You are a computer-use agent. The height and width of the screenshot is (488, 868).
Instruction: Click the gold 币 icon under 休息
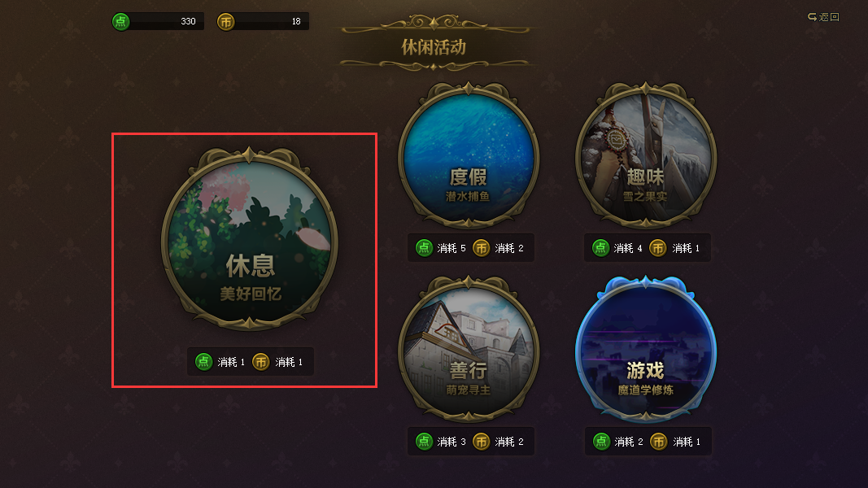pos(261,362)
